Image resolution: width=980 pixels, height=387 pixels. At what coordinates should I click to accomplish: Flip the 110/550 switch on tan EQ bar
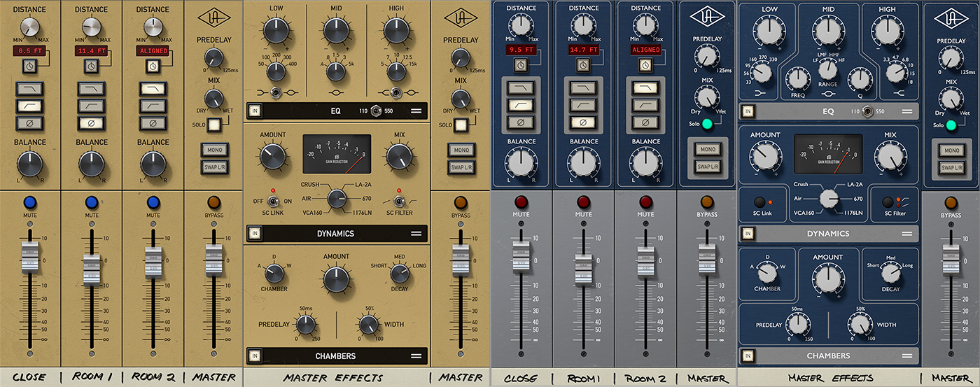click(x=377, y=111)
